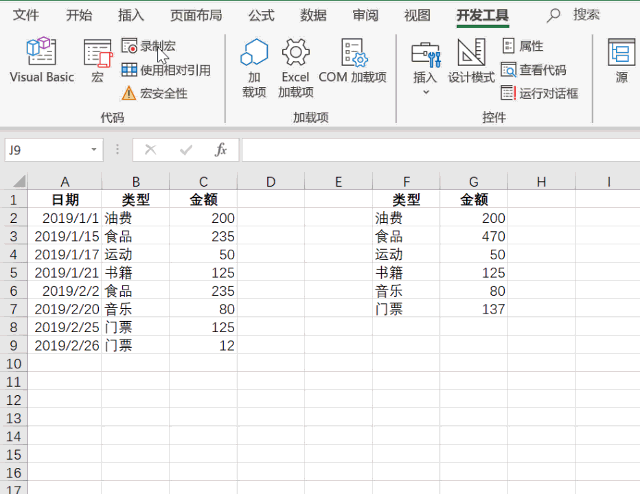Click the fx insert function button
Screen dimensions: 640x494
[220, 150]
